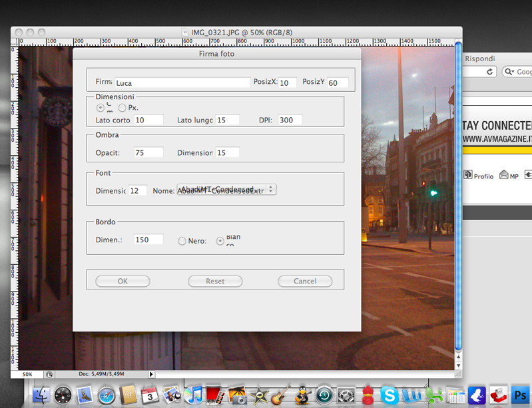Launch Finder from the dock
The height and width of the screenshot is (408, 532).
[41, 395]
